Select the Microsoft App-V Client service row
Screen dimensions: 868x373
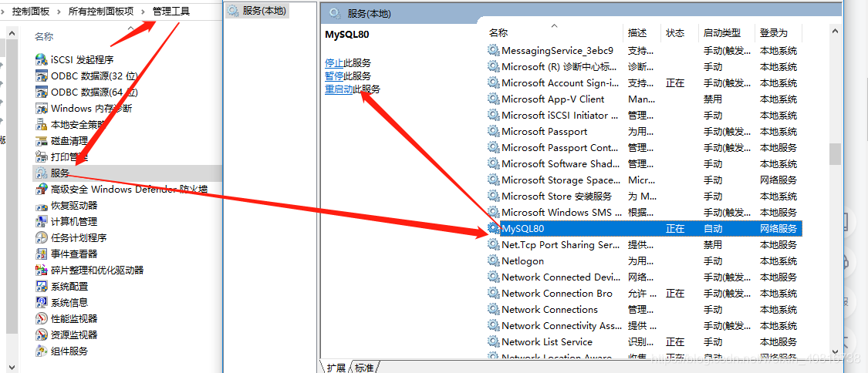coord(644,99)
